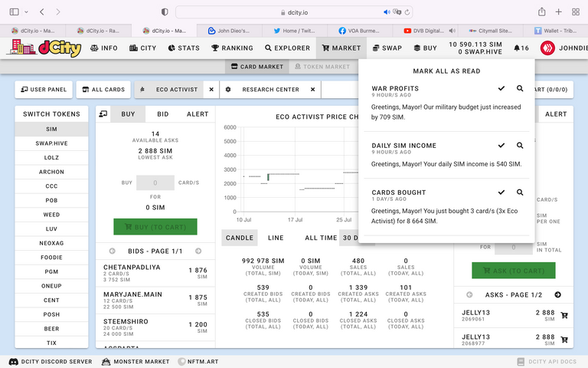Switch chart to LINE view
The image size is (588, 368).
(x=276, y=238)
